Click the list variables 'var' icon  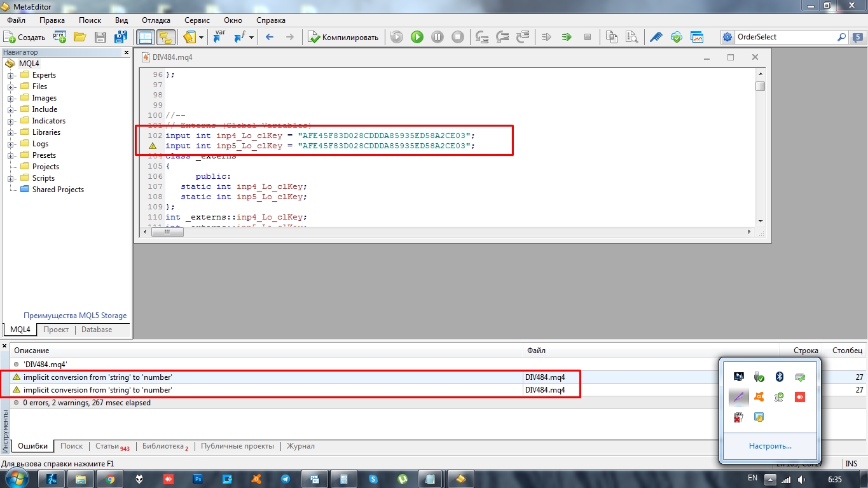tap(219, 37)
